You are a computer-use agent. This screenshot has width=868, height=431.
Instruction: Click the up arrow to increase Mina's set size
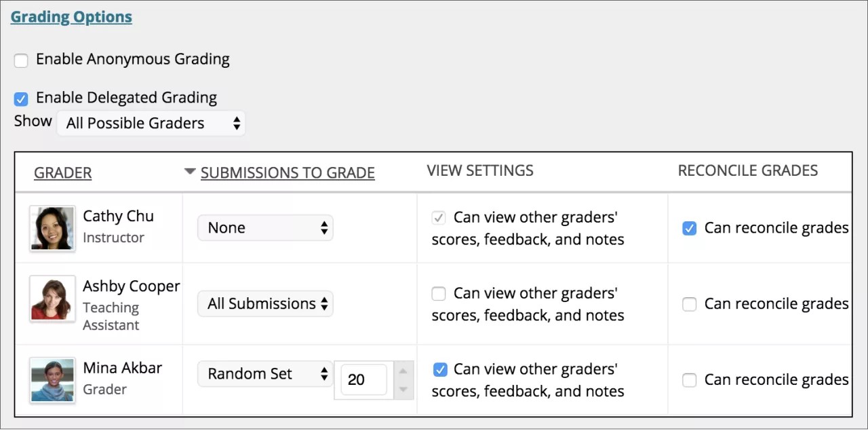click(x=404, y=371)
